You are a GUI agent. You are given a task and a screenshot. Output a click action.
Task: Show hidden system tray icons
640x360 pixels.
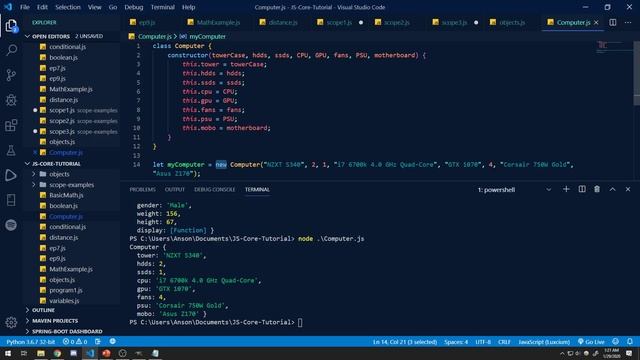tap(562, 353)
